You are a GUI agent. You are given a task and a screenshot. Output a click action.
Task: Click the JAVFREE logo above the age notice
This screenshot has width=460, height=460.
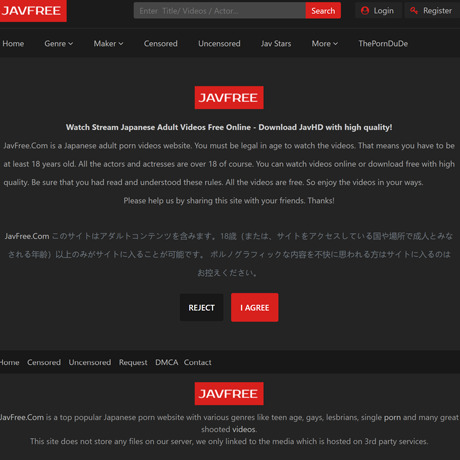click(229, 98)
